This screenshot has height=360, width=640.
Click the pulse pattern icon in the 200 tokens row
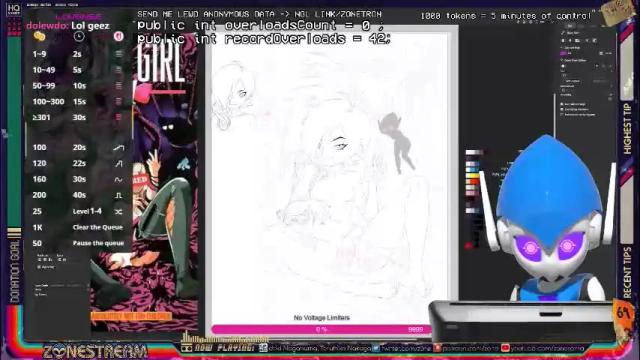coord(118,195)
